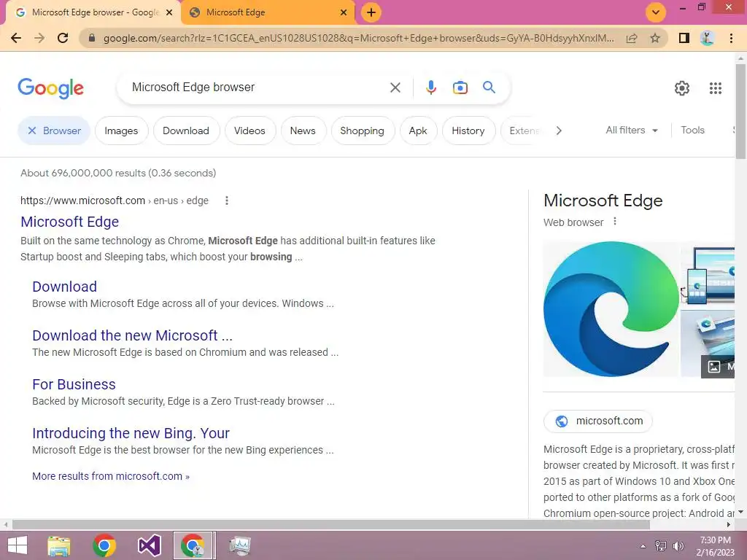Image resolution: width=747 pixels, height=560 pixels.
Task: Click the large Edge logo image
Action: point(611,309)
